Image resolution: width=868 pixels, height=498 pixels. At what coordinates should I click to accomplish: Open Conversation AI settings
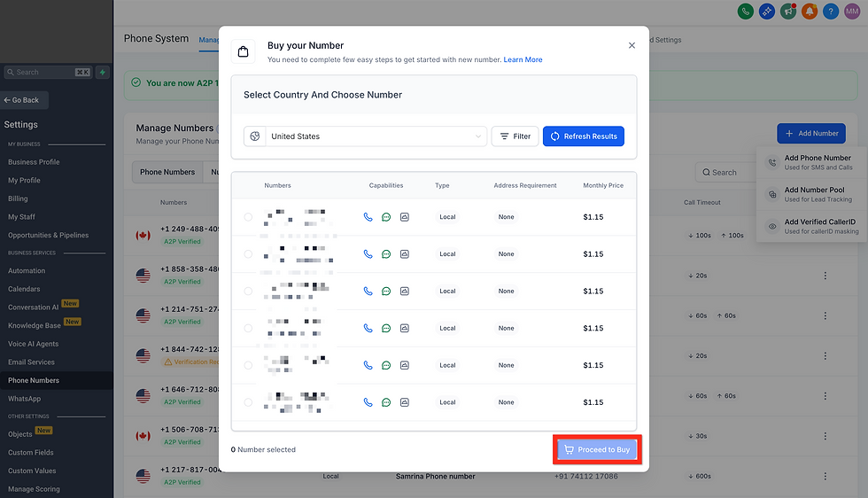click(x=34, y=307)
